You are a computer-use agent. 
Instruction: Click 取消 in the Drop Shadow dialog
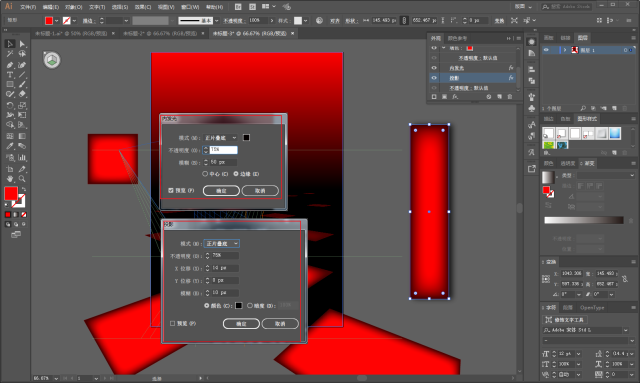280,324
